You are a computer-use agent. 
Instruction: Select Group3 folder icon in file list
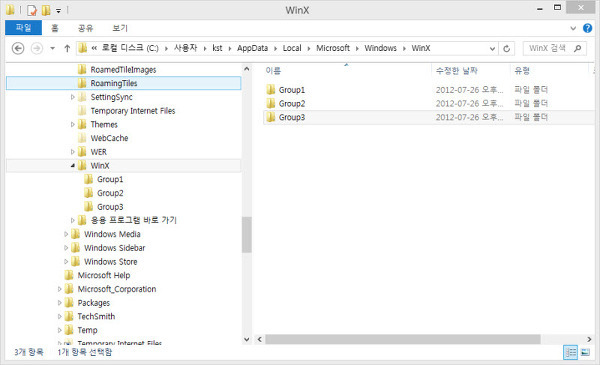[271, 117]
